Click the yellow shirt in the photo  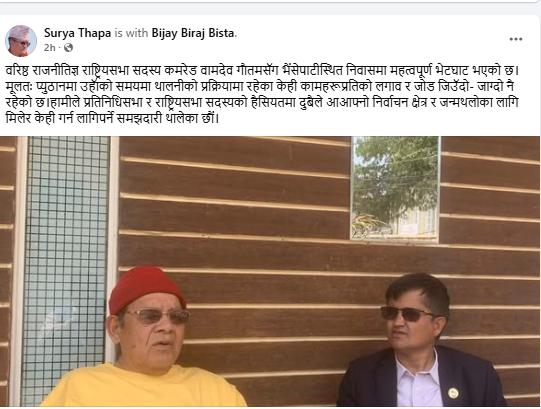pos(145,387)
